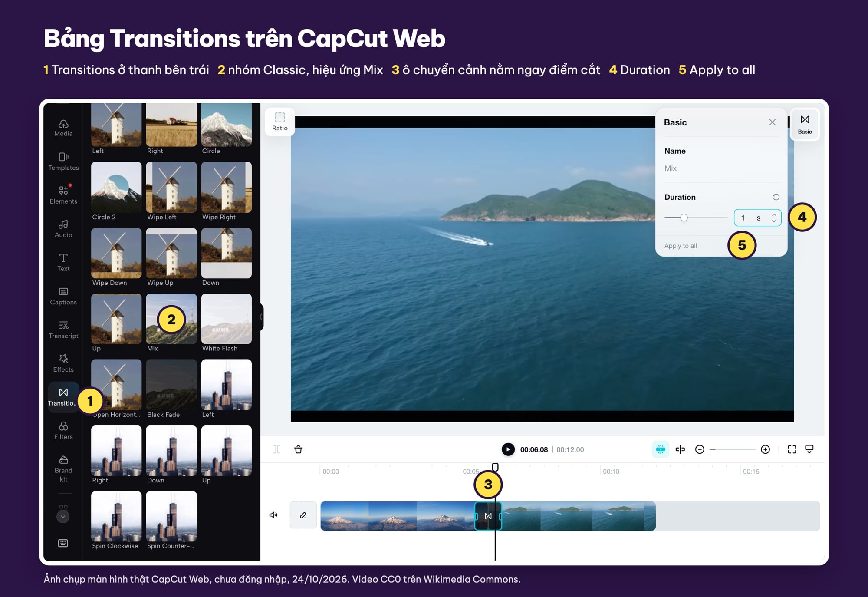Open the Templates sidebar panel

[63, 162]
